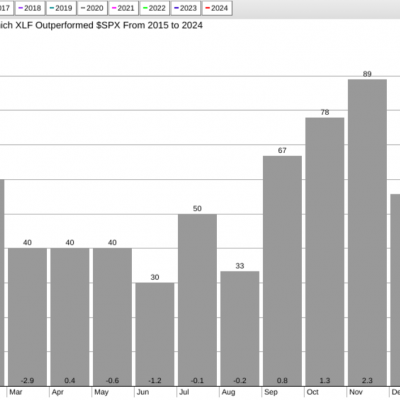Click the Nov axis label

(x=356, y=392)
